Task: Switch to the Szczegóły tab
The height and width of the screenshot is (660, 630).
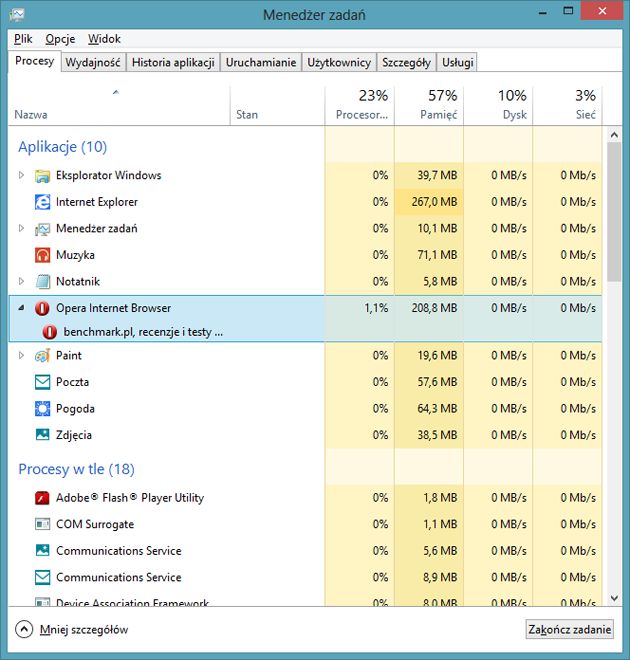Action: (x=406, y=62)
